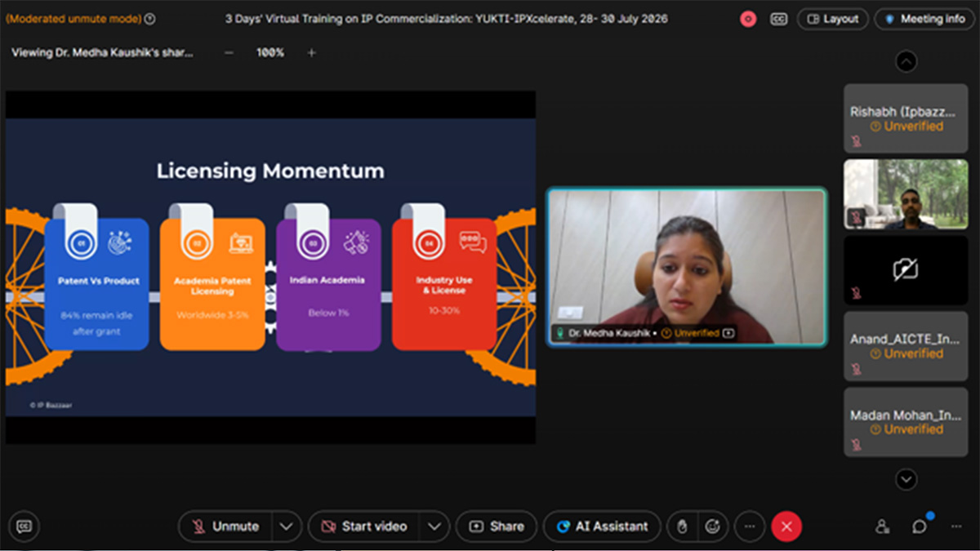The image size is (980, 551).
Task: Toggle the Unmute microphone button
Action: click(225, 527)
